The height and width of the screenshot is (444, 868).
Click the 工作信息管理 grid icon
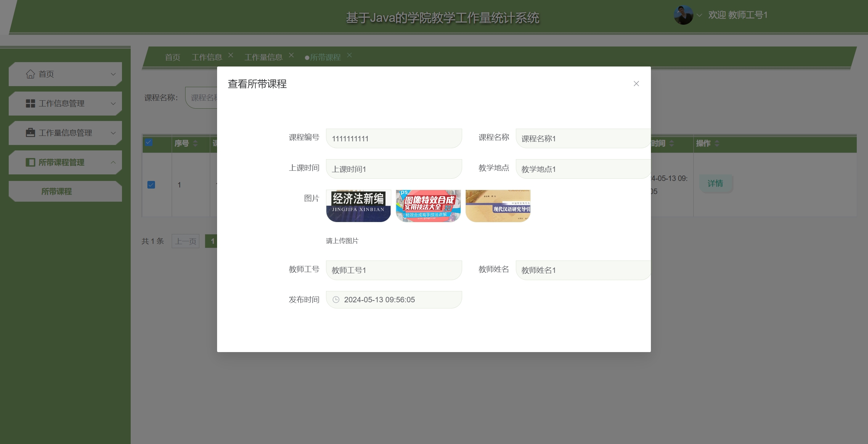[x=30, y=104]
